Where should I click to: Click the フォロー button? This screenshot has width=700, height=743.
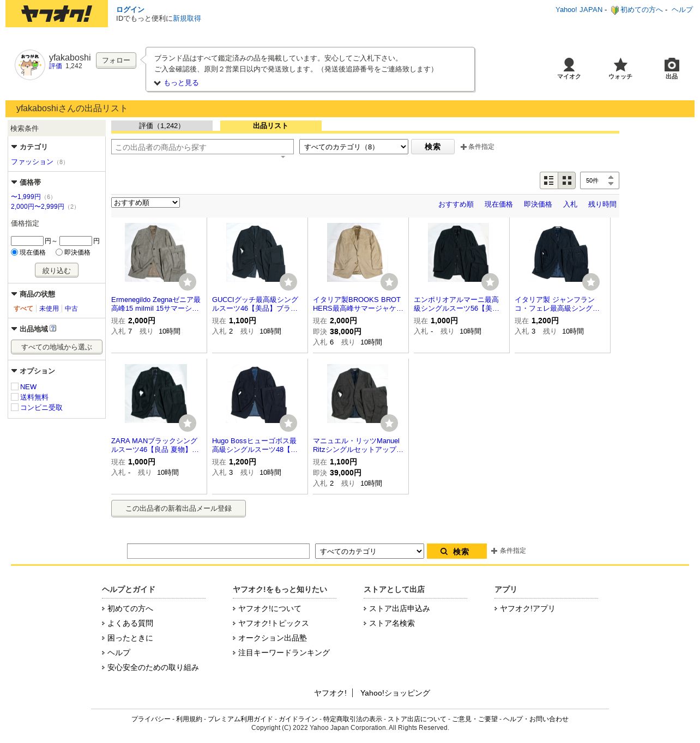click(x=116, y=61)
